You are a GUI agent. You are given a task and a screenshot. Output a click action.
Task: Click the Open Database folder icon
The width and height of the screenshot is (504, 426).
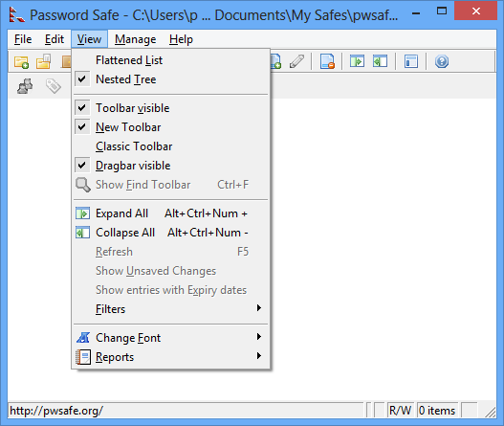pyautogui.click(x=43, y=61)
